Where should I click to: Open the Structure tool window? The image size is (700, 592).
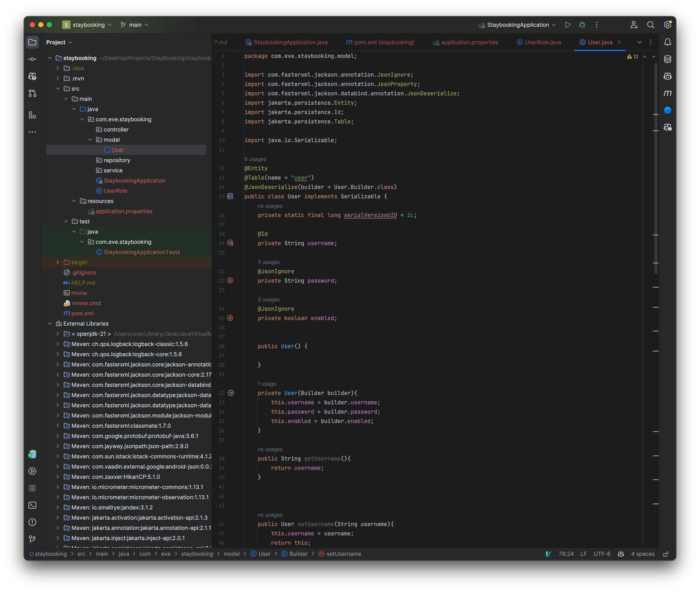pos(32,115)
